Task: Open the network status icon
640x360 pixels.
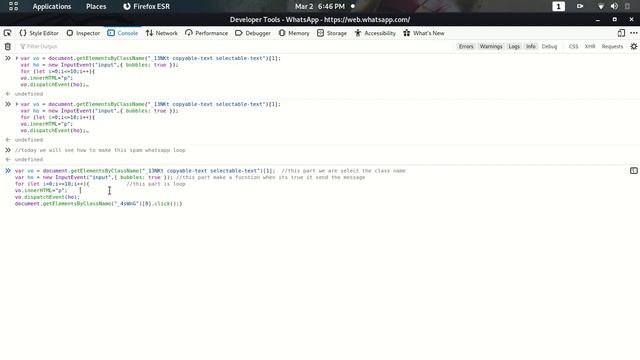Action: (x=601, y=7)
